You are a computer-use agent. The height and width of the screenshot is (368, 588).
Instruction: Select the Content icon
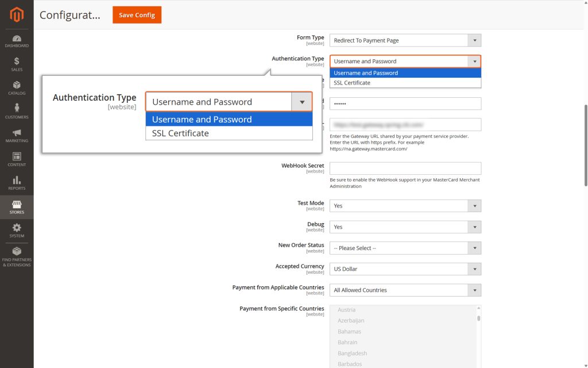click(x=17, y=160)
